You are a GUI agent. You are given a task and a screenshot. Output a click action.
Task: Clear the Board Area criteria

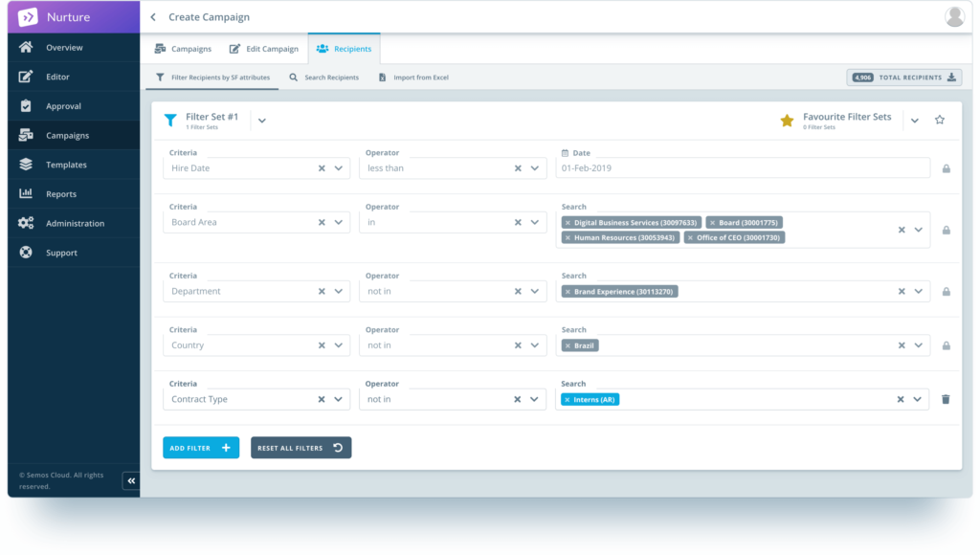pyautogui.click(x=322, y=222)
